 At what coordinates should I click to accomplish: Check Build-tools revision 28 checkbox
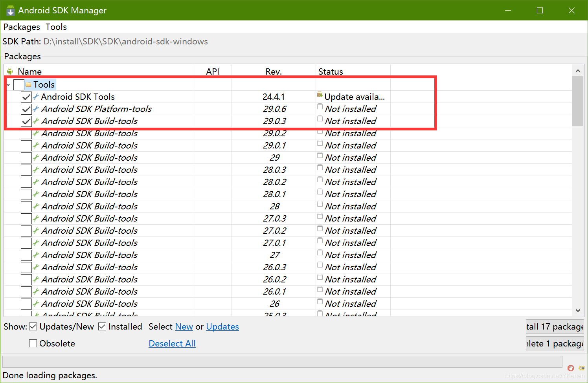coord(26,206)
